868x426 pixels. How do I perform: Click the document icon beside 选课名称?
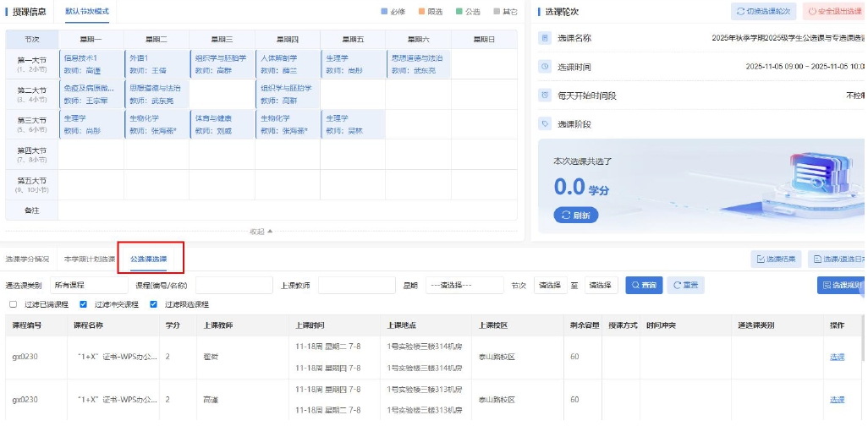coord(545,38)
